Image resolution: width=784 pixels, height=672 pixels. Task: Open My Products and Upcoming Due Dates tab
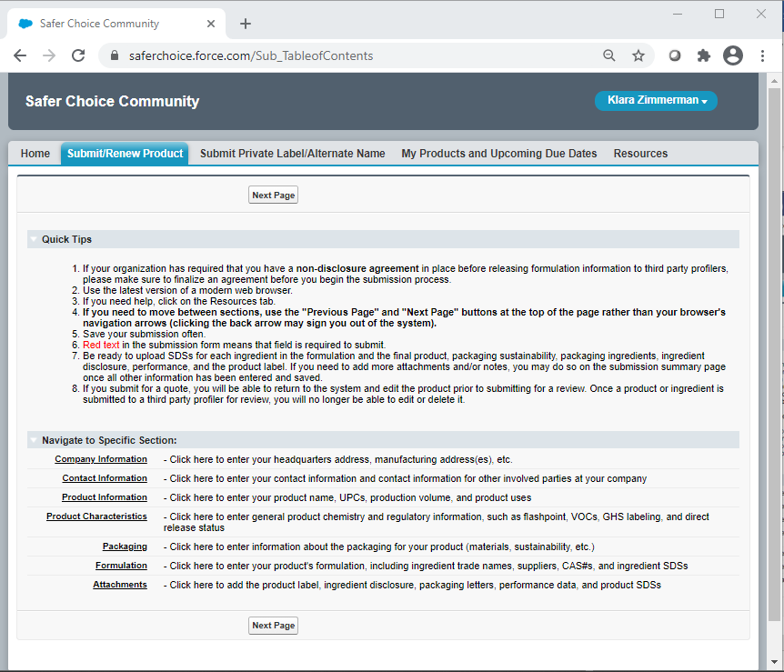pos(499,154)
